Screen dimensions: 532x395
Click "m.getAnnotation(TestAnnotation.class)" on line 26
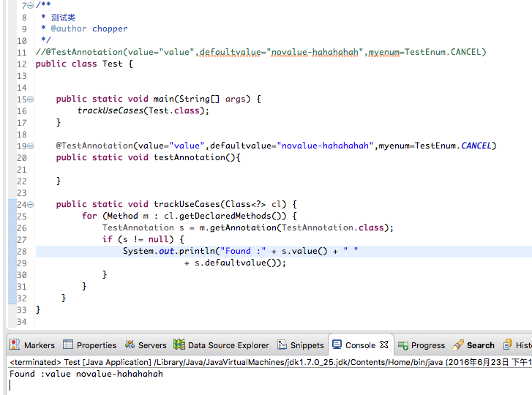click(294, 227)
